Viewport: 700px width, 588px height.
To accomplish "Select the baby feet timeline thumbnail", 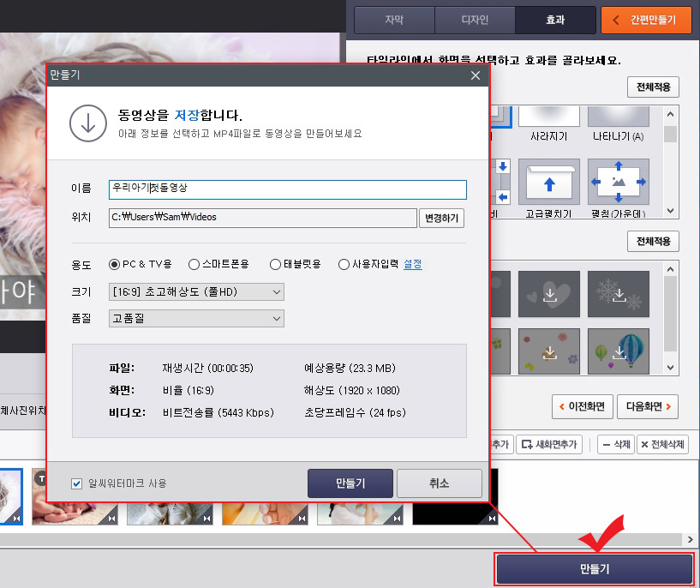I will (266, 513).
